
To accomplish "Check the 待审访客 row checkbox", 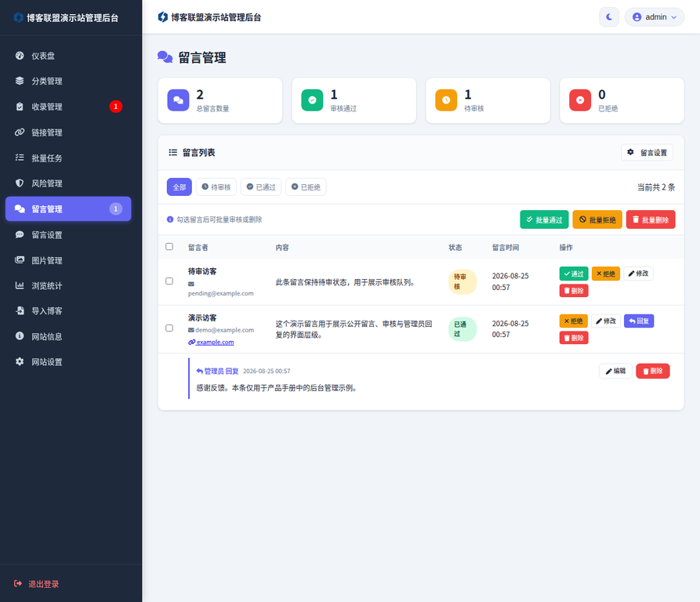I will coord(169,281).
